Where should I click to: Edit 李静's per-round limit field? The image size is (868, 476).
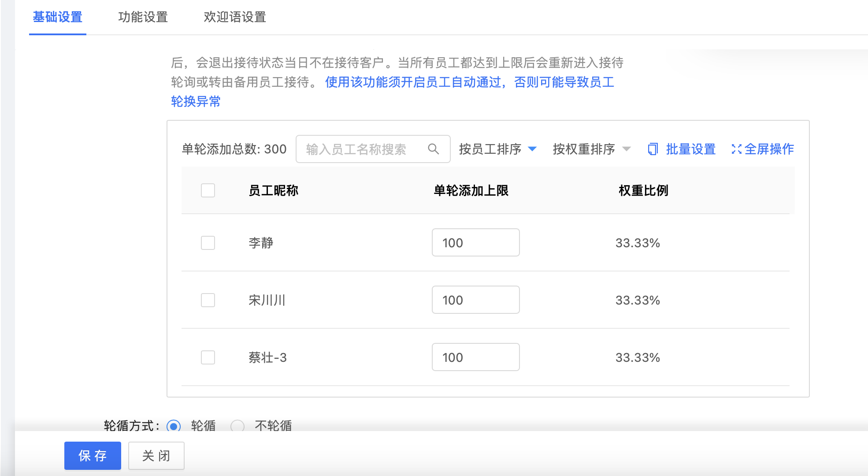476,242
